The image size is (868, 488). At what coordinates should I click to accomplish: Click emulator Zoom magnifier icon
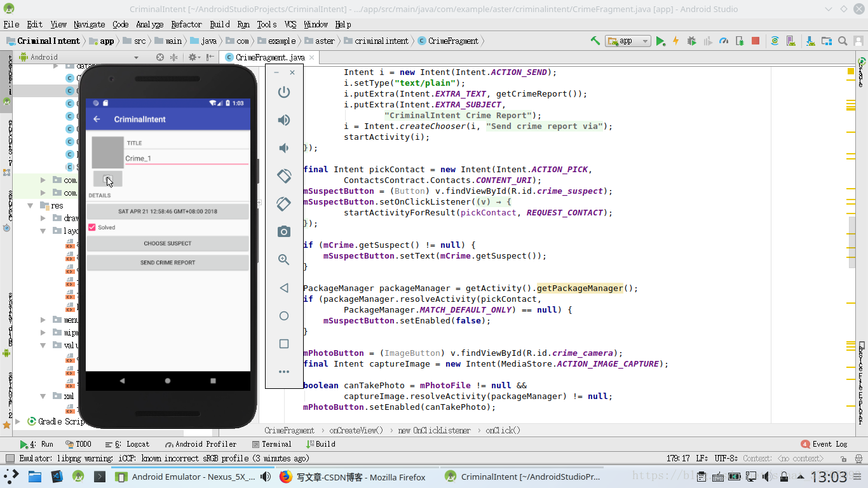click(x=284, y=260)
